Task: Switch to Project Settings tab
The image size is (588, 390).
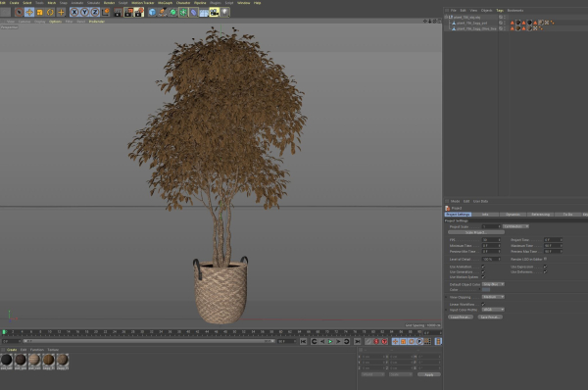Action: tap(458, 215)
